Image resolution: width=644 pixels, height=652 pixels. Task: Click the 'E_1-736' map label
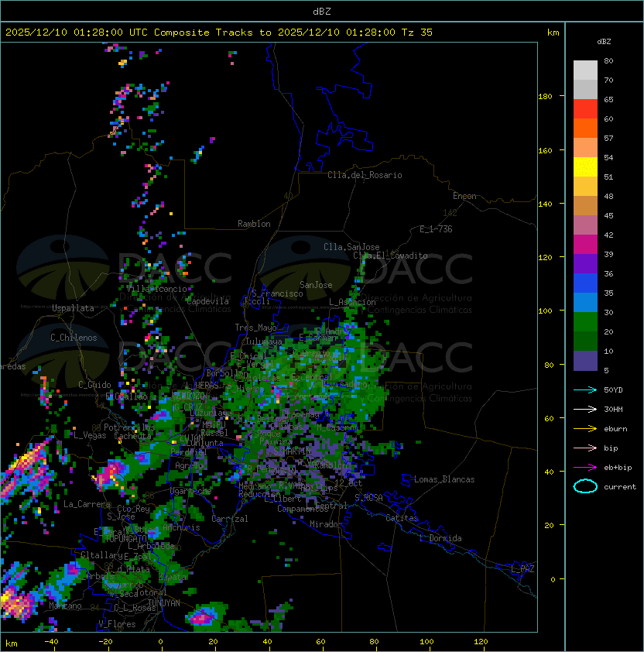(436, 229)
